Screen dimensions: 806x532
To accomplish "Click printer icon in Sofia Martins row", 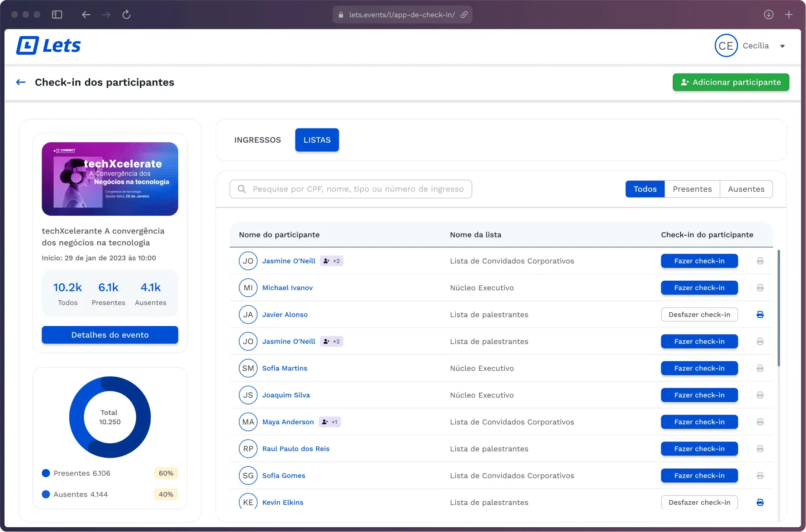I will (x=760, y=368).
